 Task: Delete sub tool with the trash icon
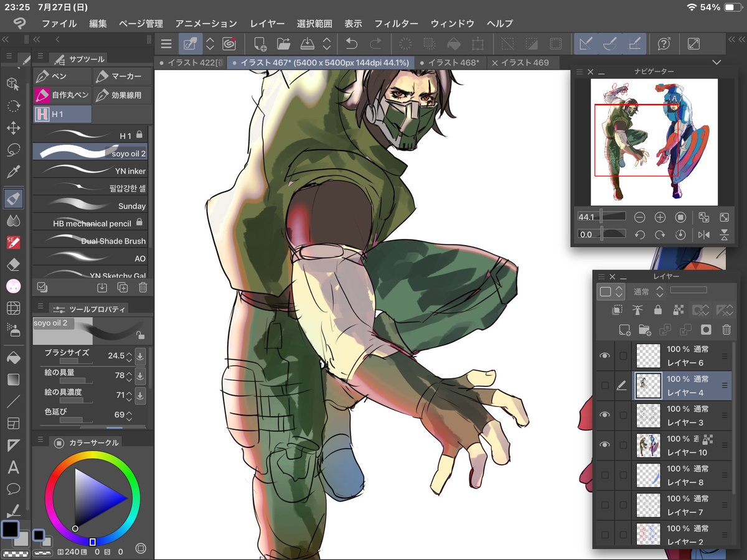(143, 287)
